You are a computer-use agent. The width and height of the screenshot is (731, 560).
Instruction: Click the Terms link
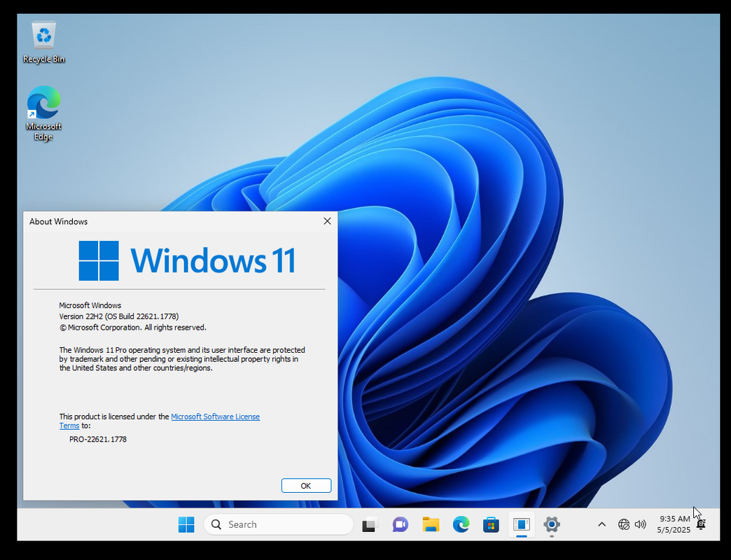(x=69, y=426)
